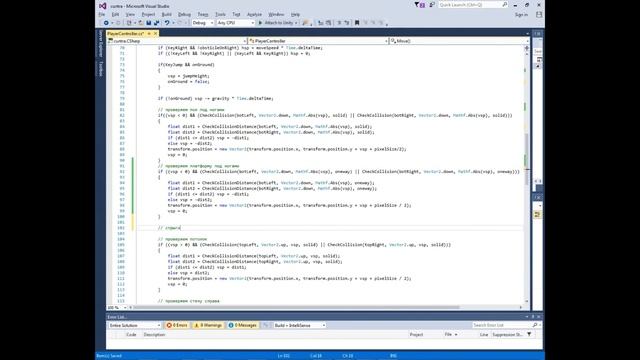This screenshot has width=640, height=360.
Task: Open the Toolbox side tab
Action: coord(100,69)
